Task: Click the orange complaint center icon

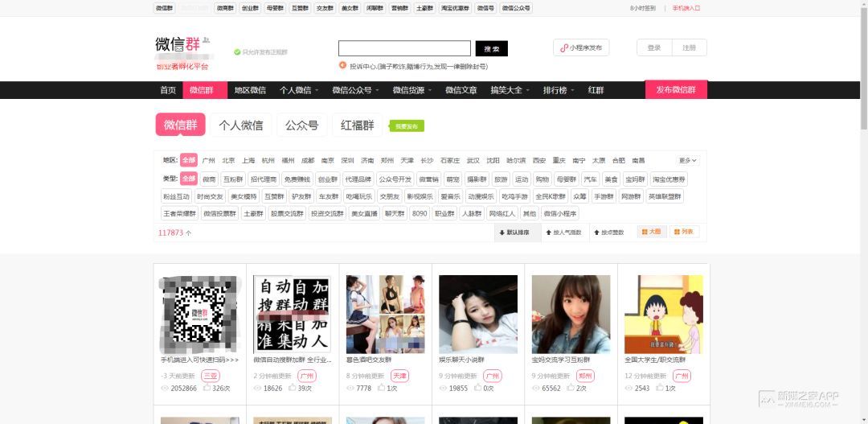Action: click(342, 65)
